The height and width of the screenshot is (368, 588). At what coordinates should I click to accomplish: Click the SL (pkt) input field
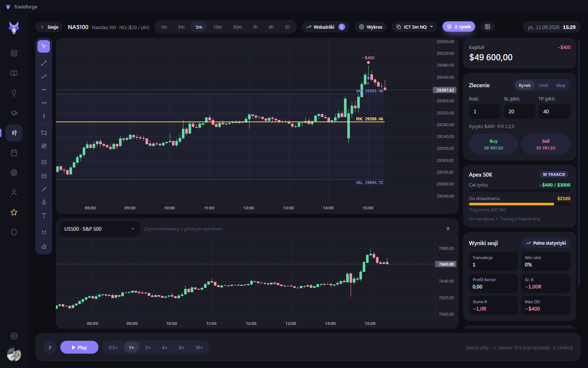point(519,112)
